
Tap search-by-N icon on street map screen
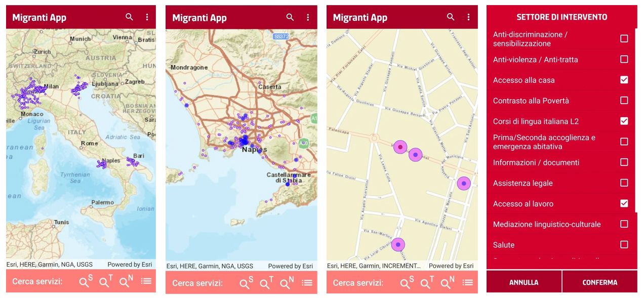[447, 283]
